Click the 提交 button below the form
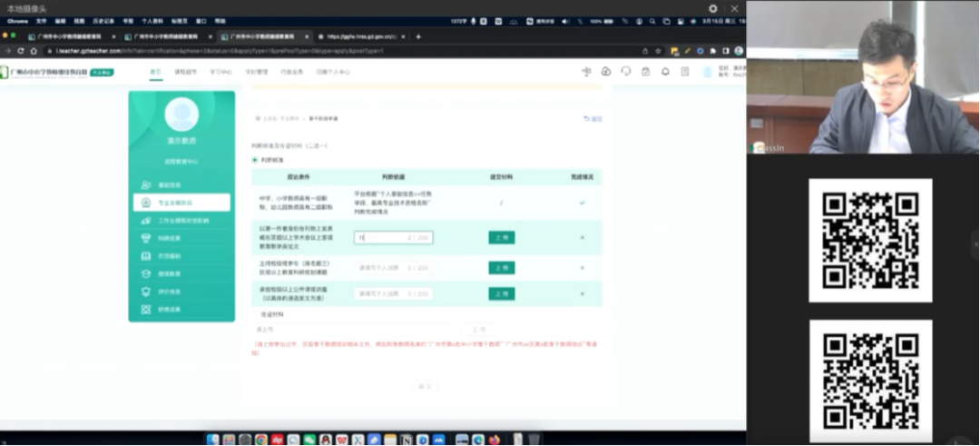 425,387
